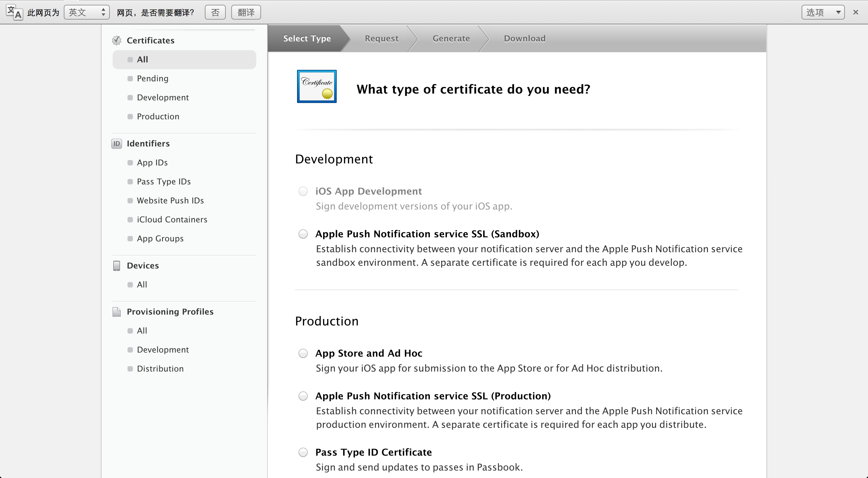The height and width of the screenshot is (478, 868).
Task: Click the Download step tab
Action: click(525, 38)
